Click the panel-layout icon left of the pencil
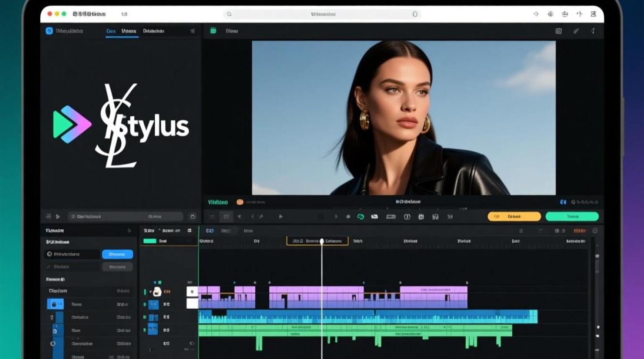Viewport: 644px width, 359px height. pos(558,31)
